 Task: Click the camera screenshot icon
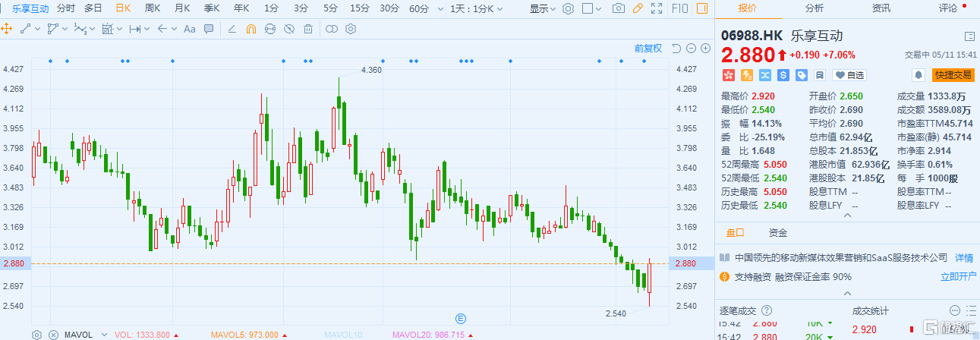coord(619,9)
